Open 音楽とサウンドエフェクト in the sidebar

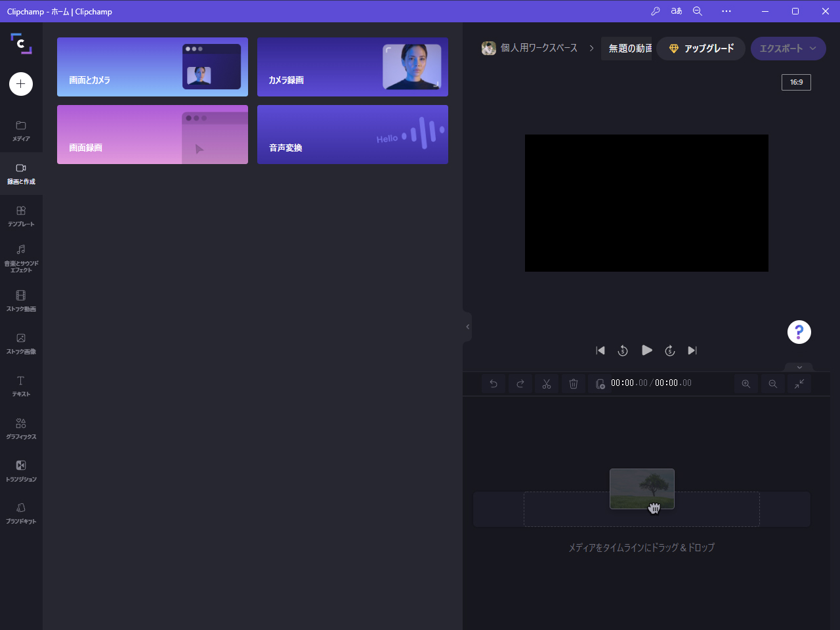click(x=21, y=259)
